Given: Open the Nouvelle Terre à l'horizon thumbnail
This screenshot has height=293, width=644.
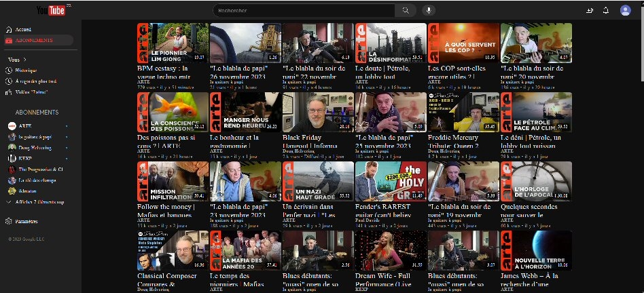Looking at the screenshot, I should coord(536,250).
